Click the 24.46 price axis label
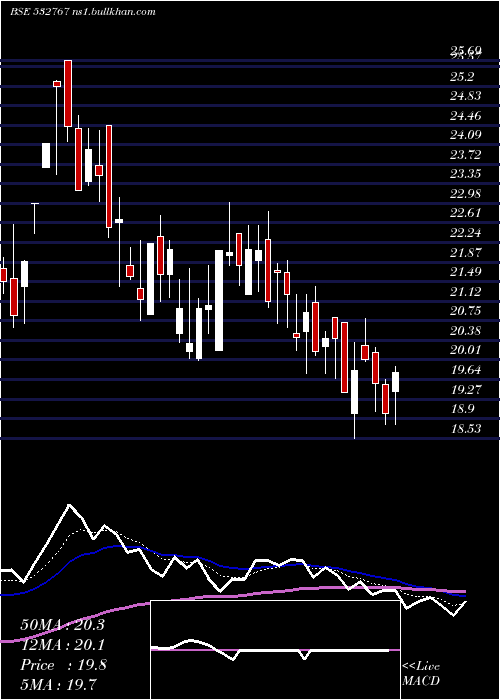500x700 pixels. coord(466,116)
